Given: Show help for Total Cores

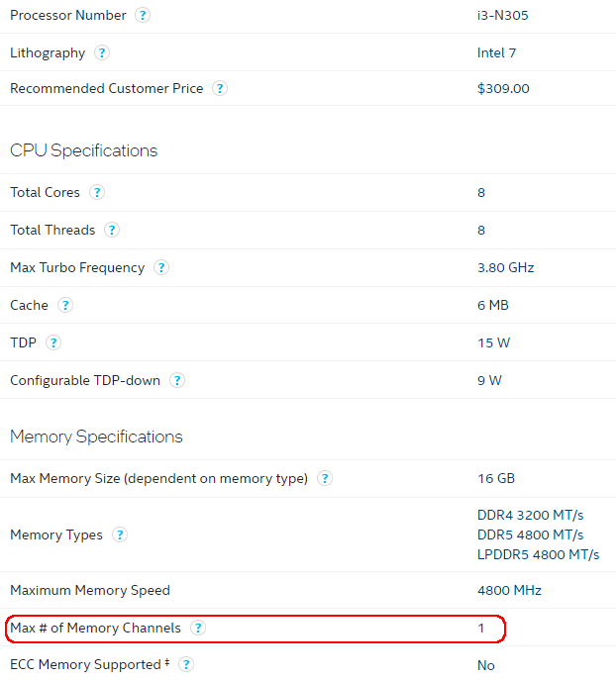Looking at the screenshot, I should point(97,192).
